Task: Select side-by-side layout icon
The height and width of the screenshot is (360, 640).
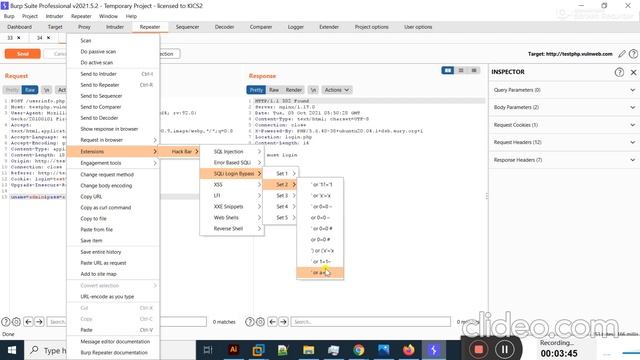Action: pos(447,71)
